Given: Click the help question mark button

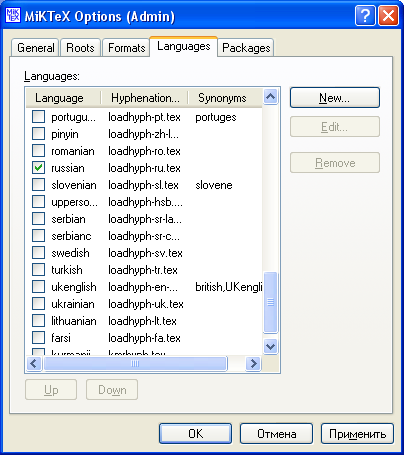Looking at the screenshot, I should (365, 16).
